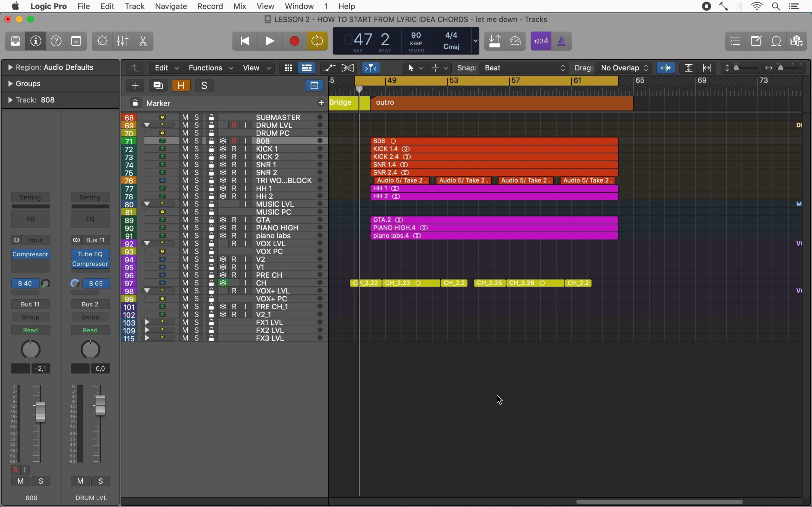The image size is (812, 507).
Task: Mute the SUBMASTER track
Action: [185, 117]
